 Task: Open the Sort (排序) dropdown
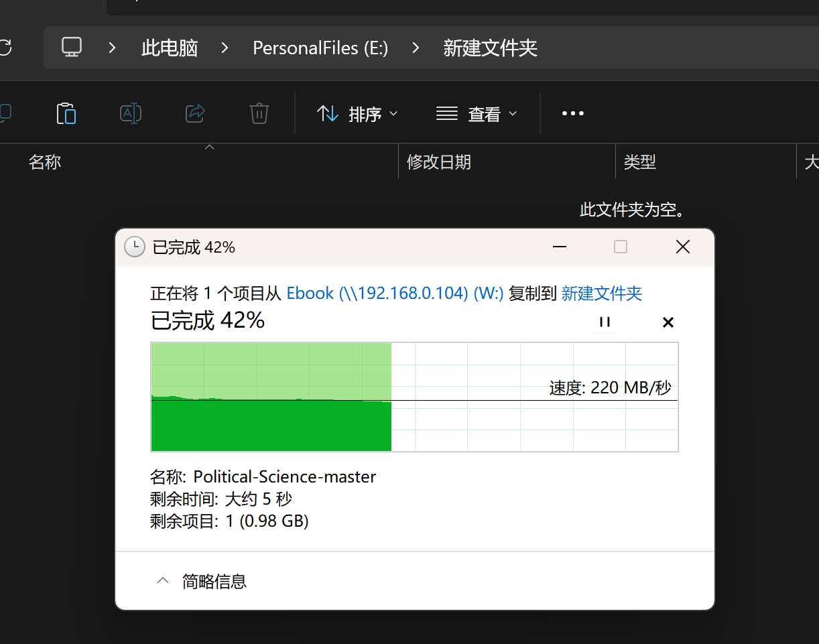357,114
